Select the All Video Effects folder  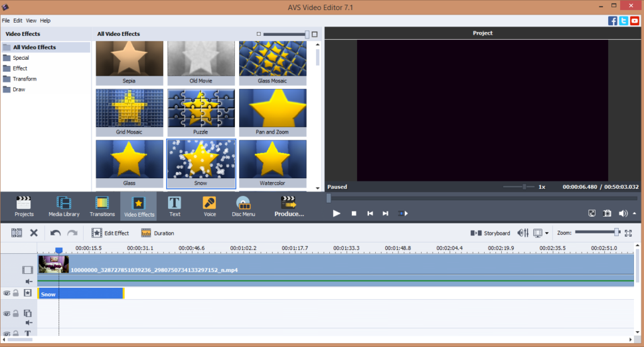tap(45, 47)
